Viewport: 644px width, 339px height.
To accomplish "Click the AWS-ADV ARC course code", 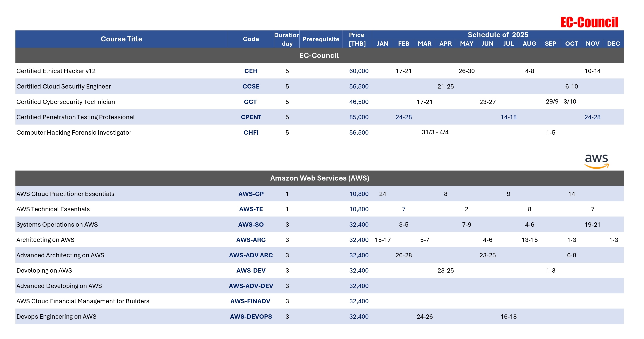I will click(251, 255).
